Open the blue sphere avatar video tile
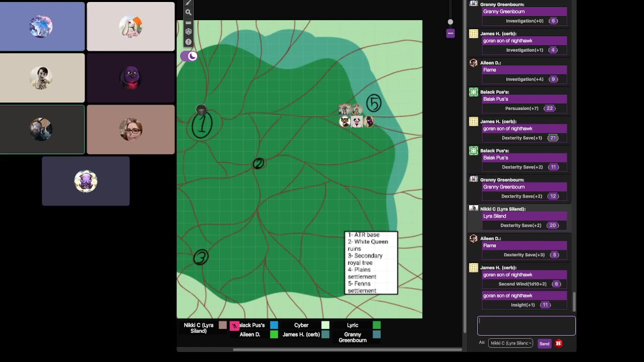 point(42,26)
